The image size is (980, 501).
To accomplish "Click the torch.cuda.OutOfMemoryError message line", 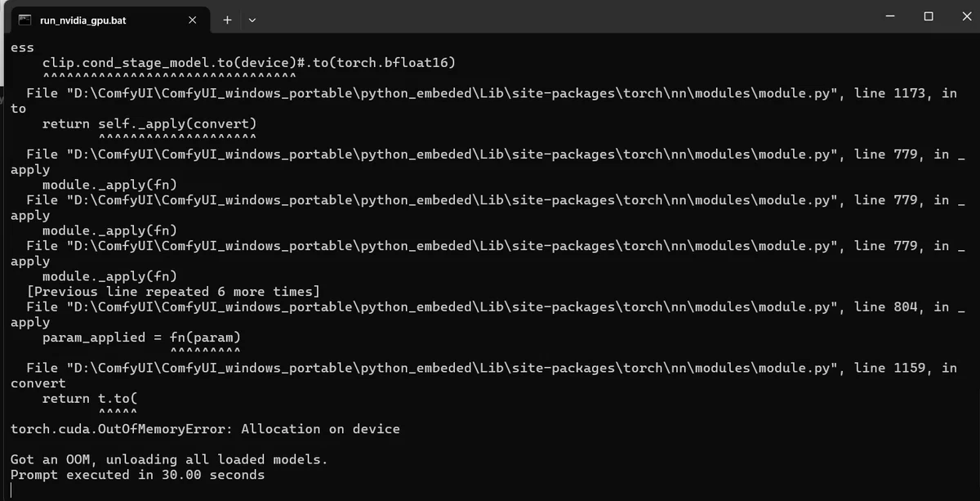I will [x=205, y=429].
